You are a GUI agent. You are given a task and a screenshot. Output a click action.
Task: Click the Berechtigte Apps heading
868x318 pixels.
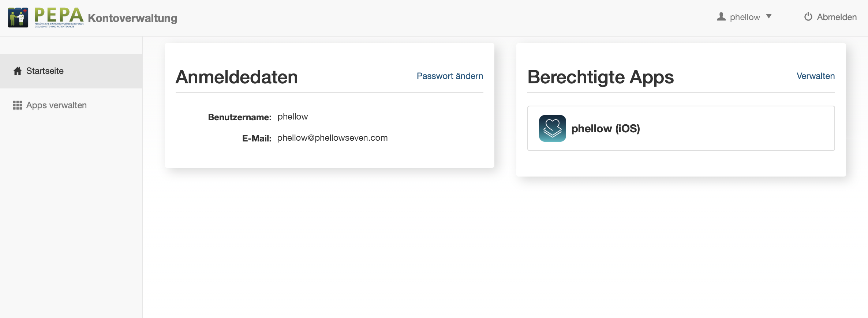pyautogui.click(x=601, y=77)
